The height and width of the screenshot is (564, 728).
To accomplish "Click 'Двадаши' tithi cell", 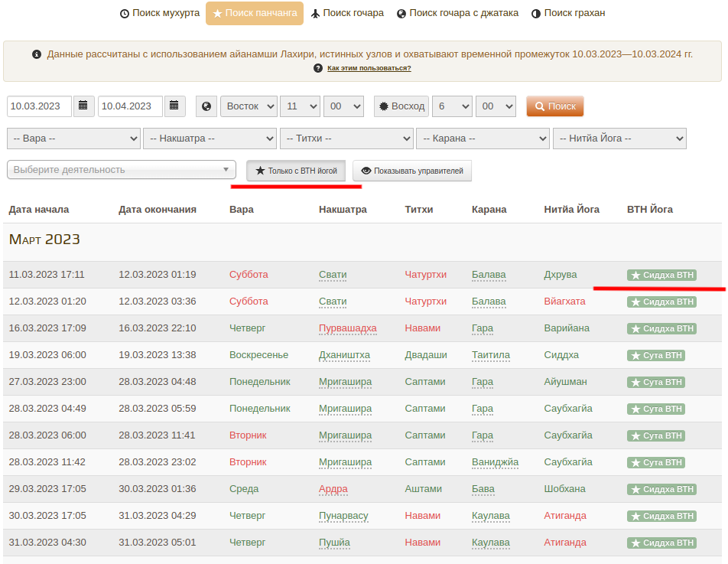I will pyautogui.click(x=426, y=355).
